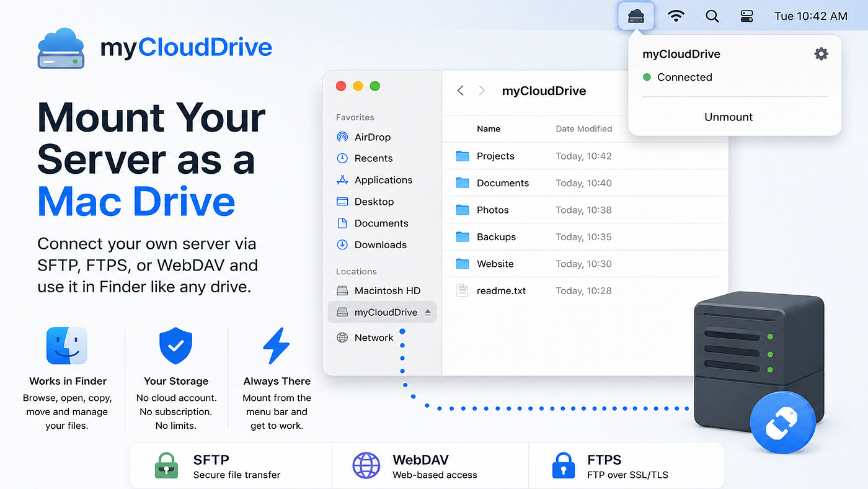
Task: Click the purple WebDAV globe icon
Action: pos(366,466)
